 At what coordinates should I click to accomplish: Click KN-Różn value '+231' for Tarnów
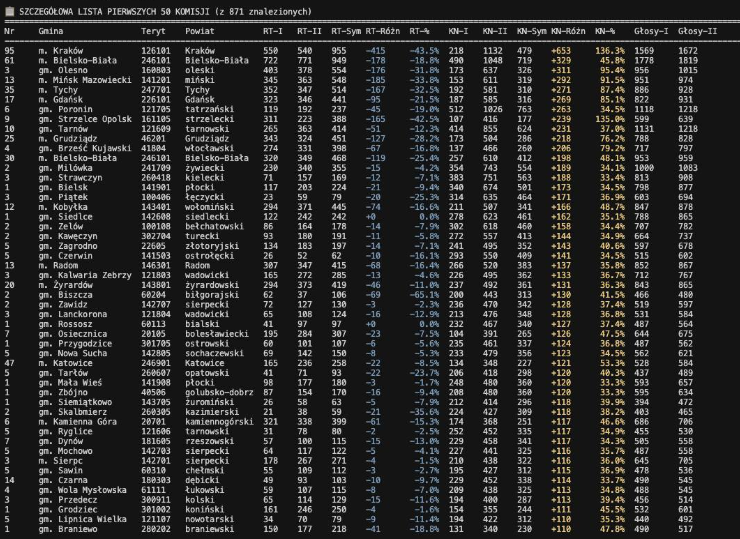[x=561, y=129]
